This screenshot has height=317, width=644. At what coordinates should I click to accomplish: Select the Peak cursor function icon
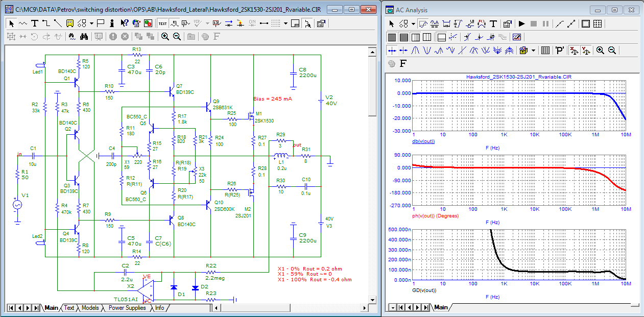[415, 50]
